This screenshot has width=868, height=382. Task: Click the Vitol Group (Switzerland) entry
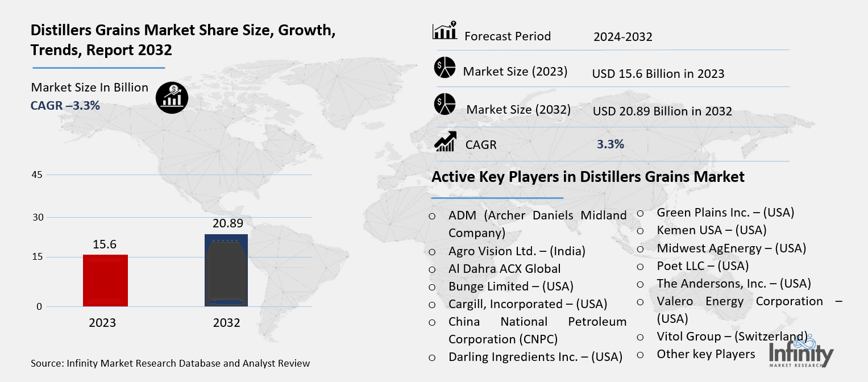tap(732, 336)
